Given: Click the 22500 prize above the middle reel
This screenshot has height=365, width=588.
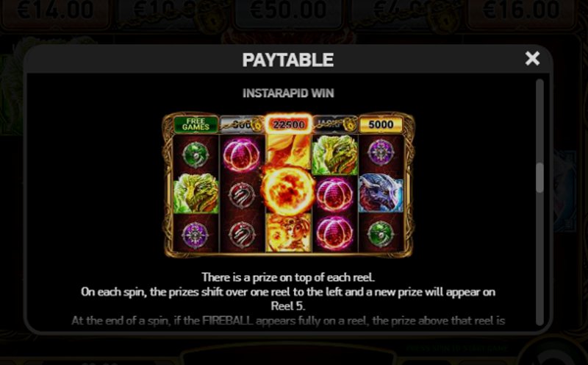Looking at the screenshot, I should [x=288, y=124].
